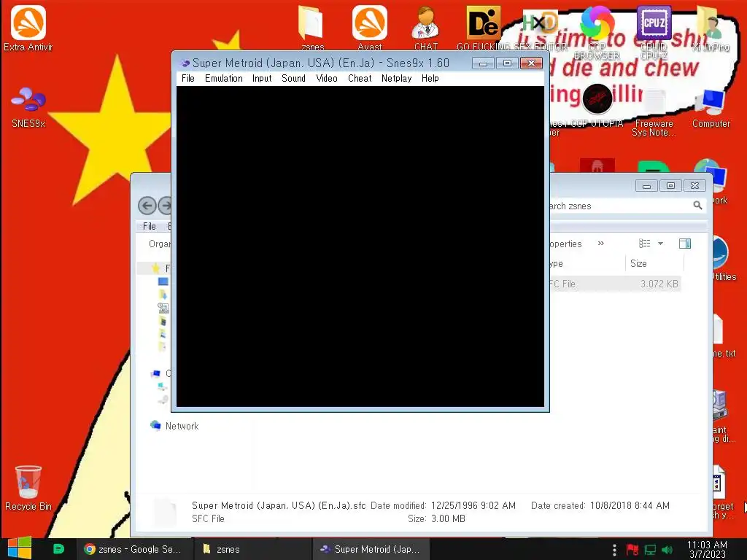The image size is (747, 560).
Task: Select the Extra Antivir desktop icon
Action: 28,28
